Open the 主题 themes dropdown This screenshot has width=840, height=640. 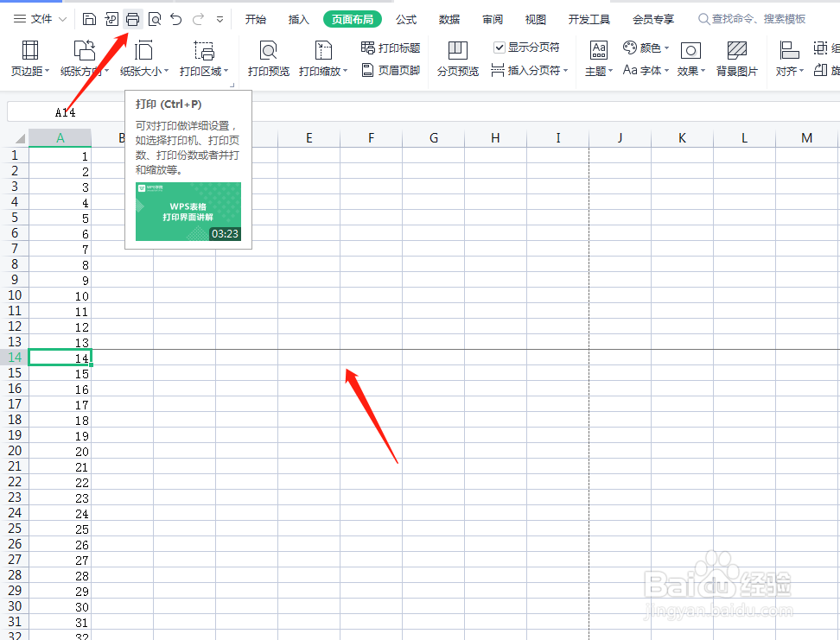[598, 59]
